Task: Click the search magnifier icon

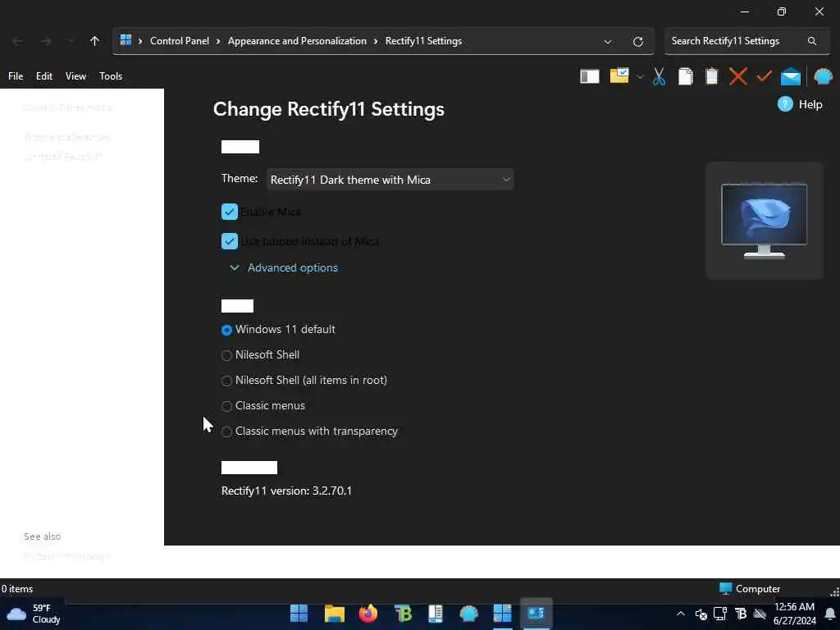Action: (812, 41)
